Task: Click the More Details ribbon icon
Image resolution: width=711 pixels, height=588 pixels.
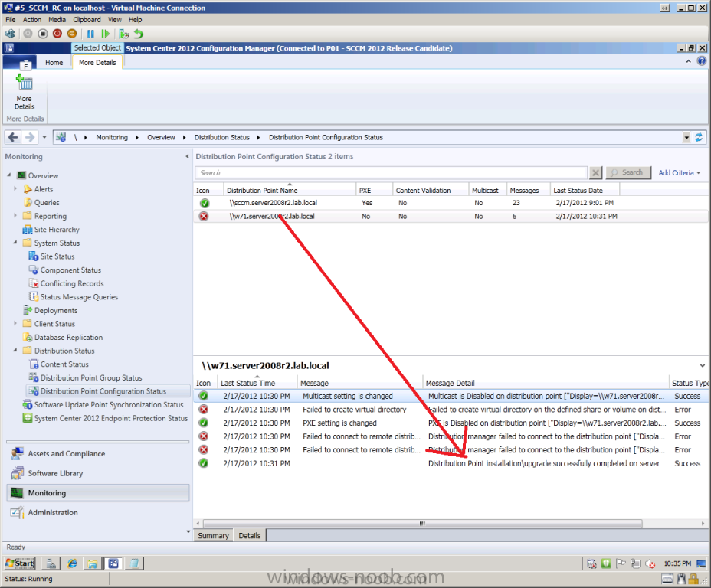Action: [25, 93]
